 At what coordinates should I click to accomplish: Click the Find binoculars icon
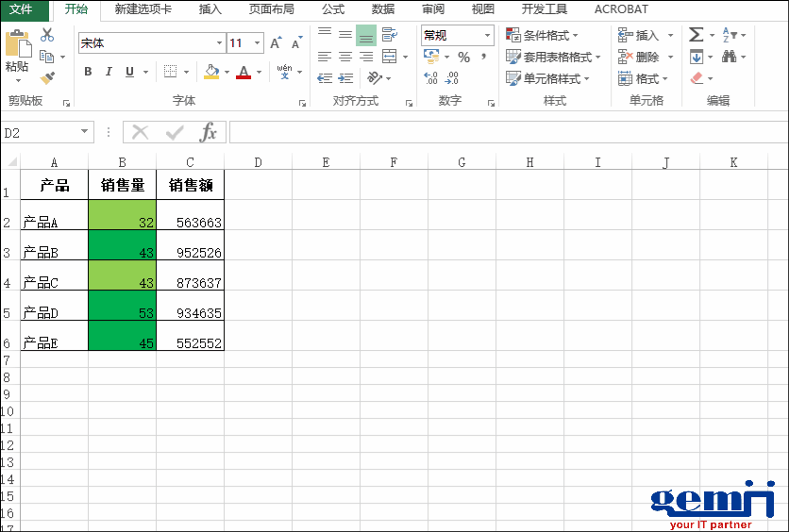click(730, 57)
